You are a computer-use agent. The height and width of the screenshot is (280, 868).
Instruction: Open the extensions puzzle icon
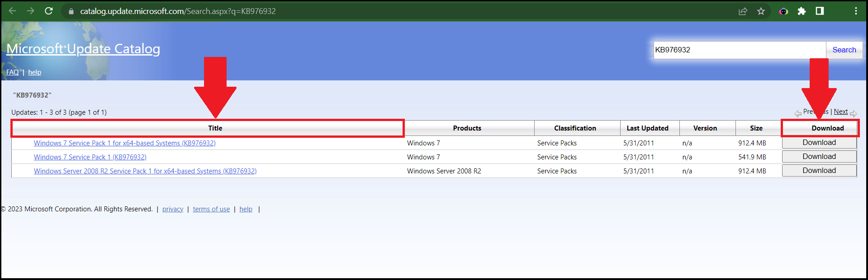(802, 11)
